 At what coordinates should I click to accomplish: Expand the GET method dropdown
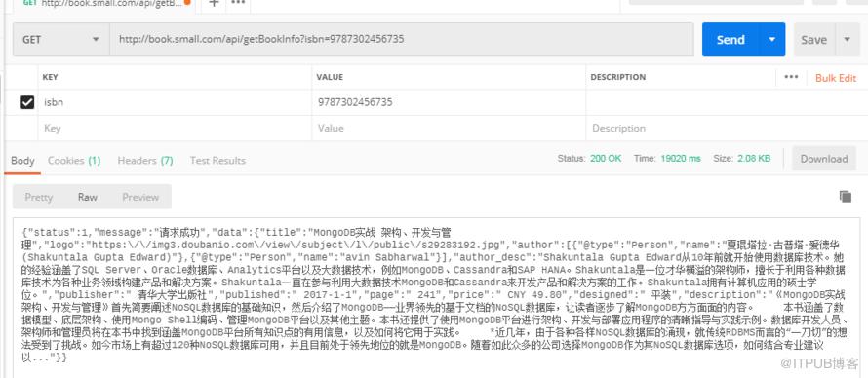coord(60,39)
